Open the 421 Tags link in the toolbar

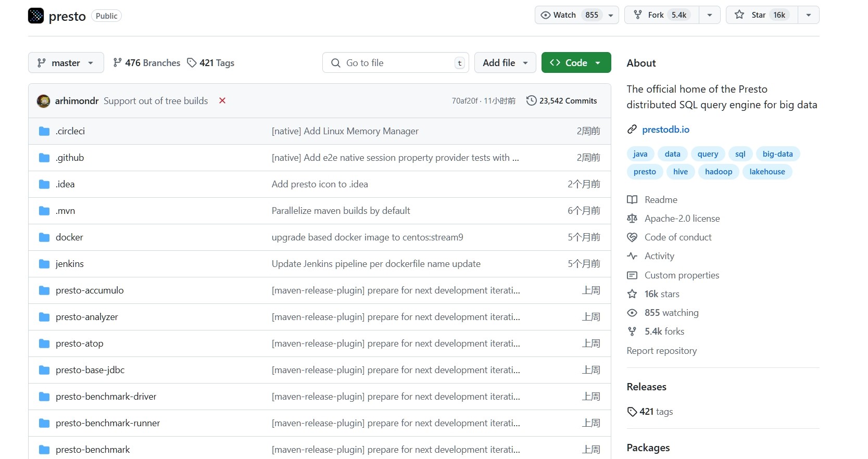pos(211,62)
